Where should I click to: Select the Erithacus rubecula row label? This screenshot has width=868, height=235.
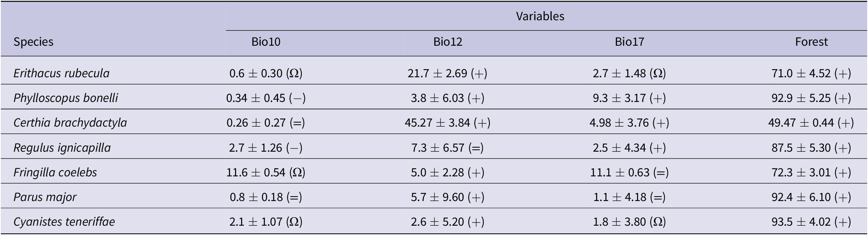(62, 73)
